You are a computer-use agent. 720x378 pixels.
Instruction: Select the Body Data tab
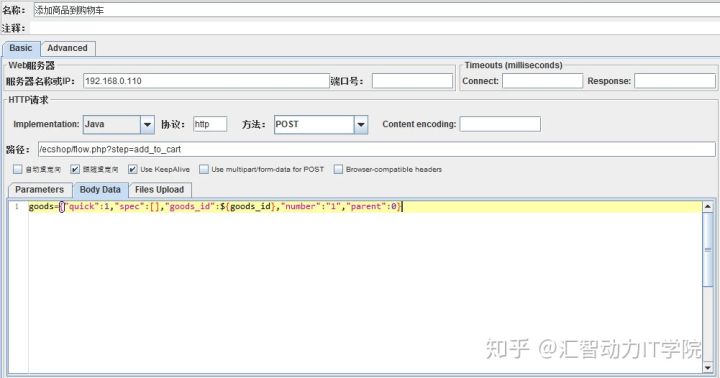tap(100, 190)
